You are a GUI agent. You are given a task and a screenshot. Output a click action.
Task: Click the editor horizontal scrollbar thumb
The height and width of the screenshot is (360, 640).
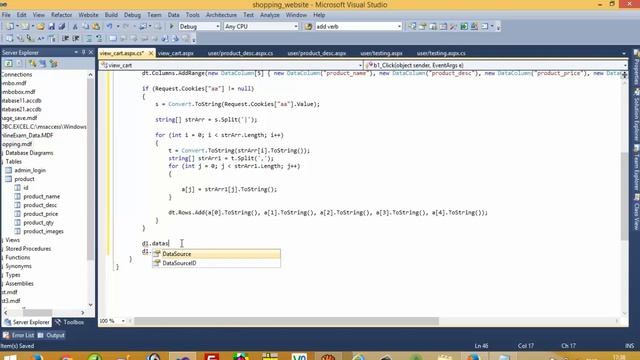pyautogui.click(x=287, y=321)
